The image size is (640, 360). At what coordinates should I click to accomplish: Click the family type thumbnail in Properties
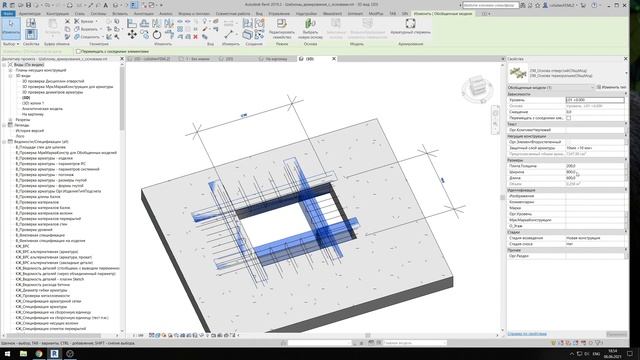518,73
